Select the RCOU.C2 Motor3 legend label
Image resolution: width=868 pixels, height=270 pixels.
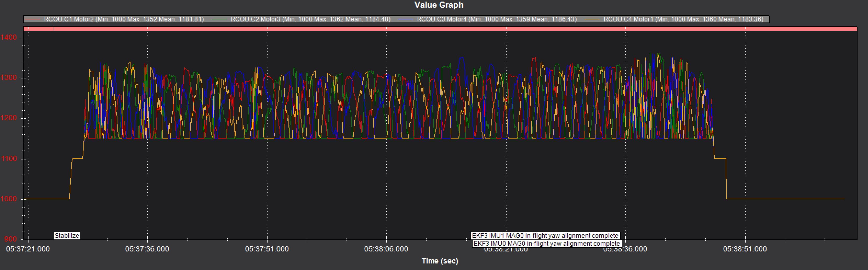tap(310, 19)
